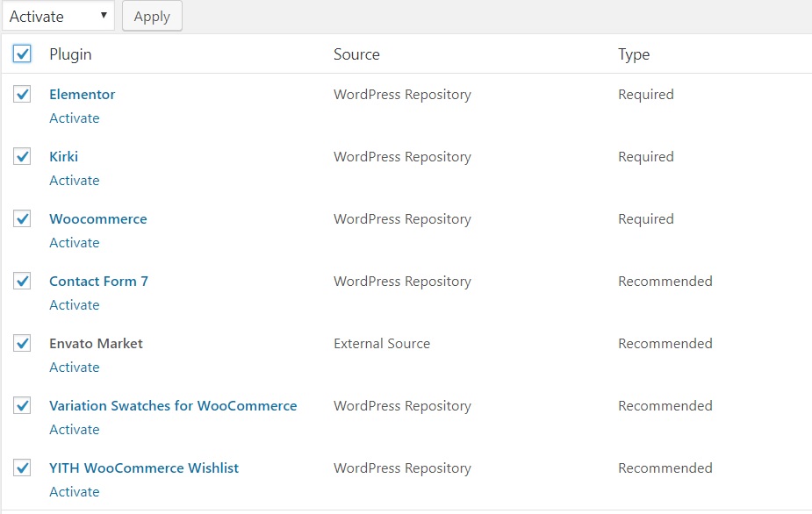Uncheck the Contact Form 7 checkbox
The height and width of the screenshot is (514, 812).
(22, 281)
